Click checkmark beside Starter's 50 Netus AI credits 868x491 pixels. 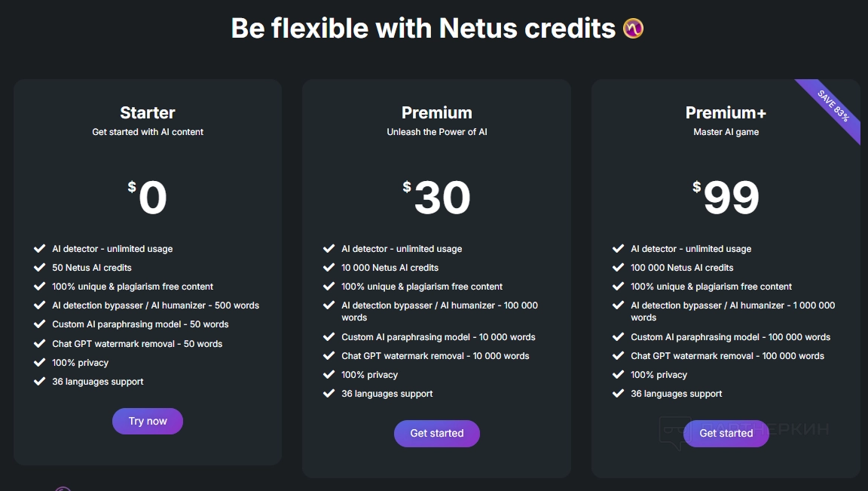pos(40,267)
